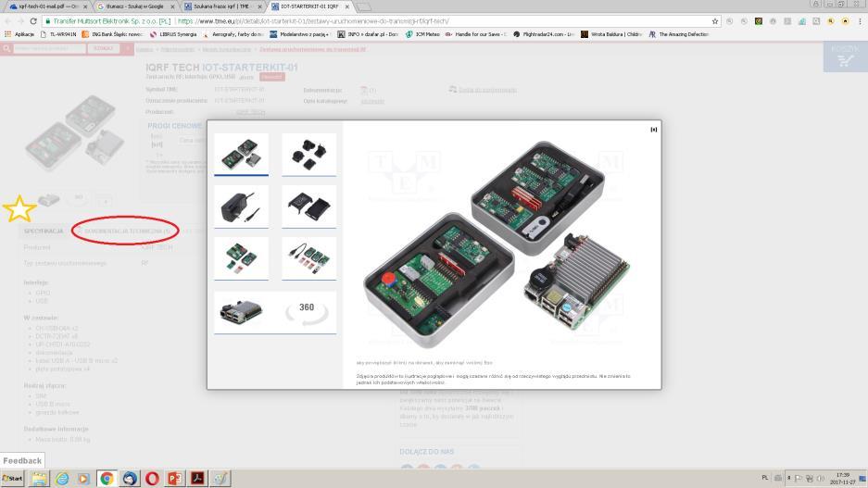Open the Handle for our Saws bookmark
The width and height of the screenshot is (868, 488).
(476, 34)
